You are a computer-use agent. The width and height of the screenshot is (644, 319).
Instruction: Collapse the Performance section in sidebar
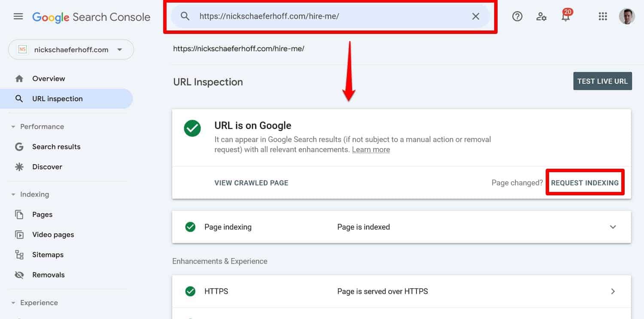tap(12, 126)
